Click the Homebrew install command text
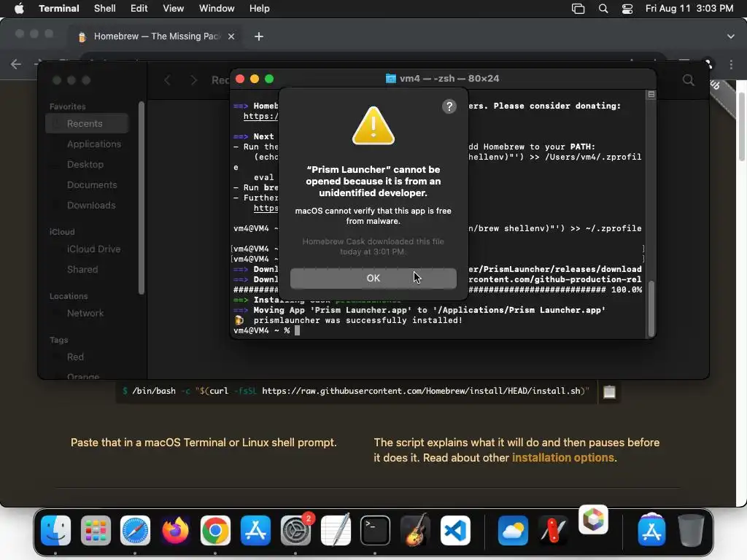Image resolution: width=747 pixels, height=560 pixels. coord(356,392)
